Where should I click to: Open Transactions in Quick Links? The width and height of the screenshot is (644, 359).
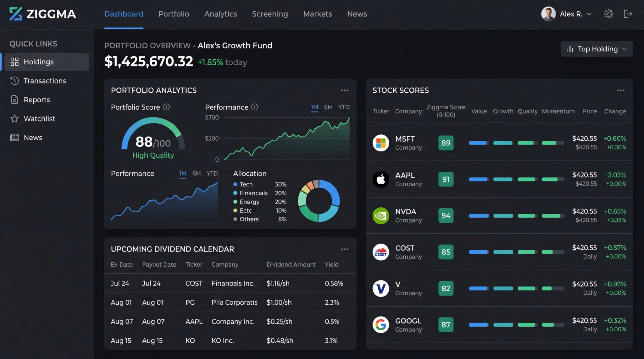45,81
